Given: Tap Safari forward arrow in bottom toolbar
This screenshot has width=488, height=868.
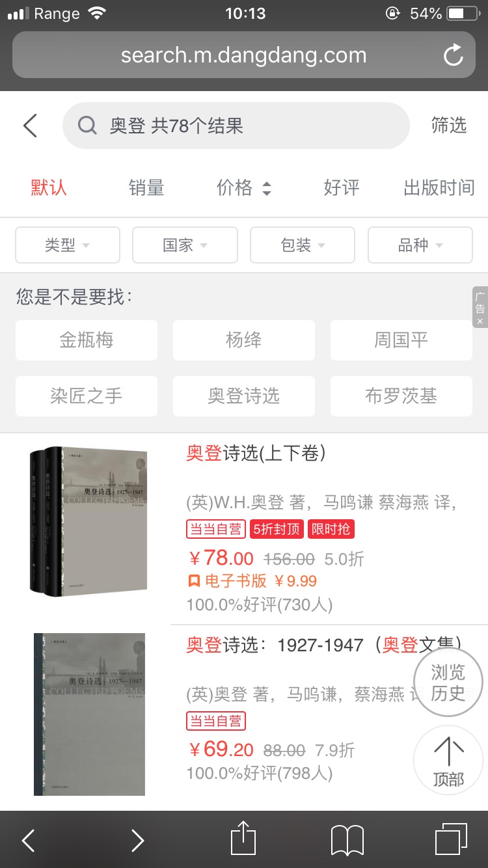Looking at the screenshot, I should pyautogui.click(x=137, y=840).
